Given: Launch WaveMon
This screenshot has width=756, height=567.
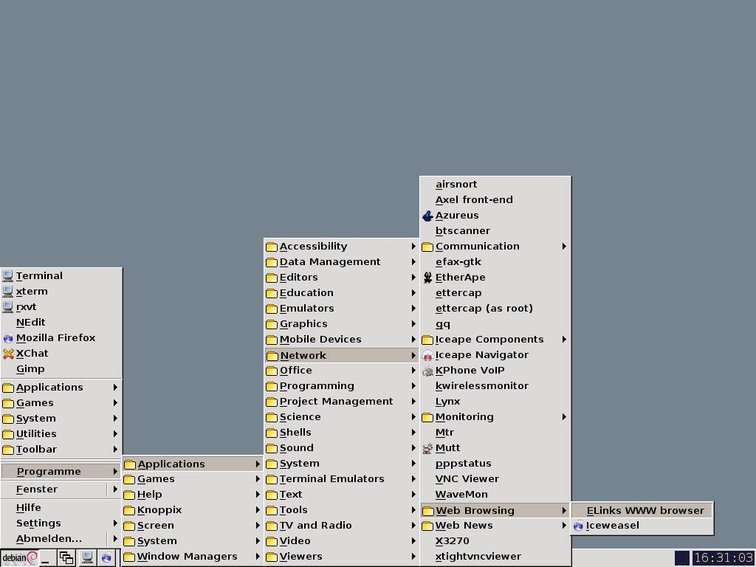Looking at the screenshot, I should tap(495, 495).
